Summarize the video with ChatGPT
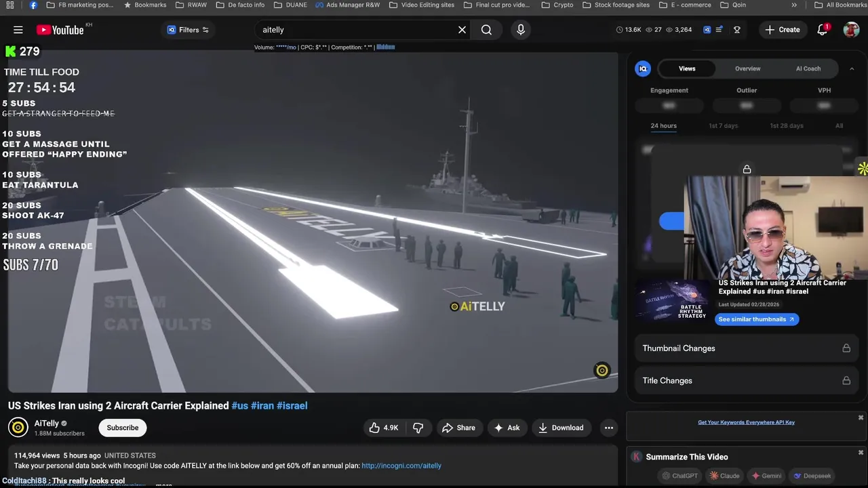 (680, 476)
